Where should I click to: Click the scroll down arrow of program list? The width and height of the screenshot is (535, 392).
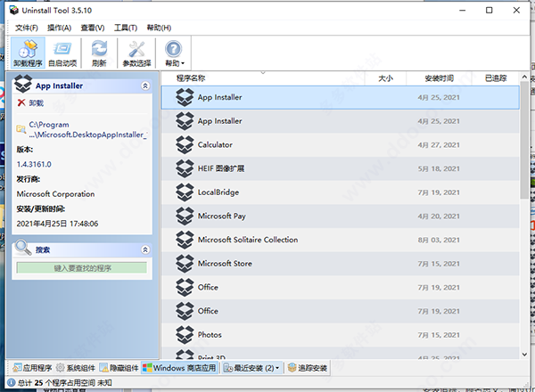coord(524,355)
